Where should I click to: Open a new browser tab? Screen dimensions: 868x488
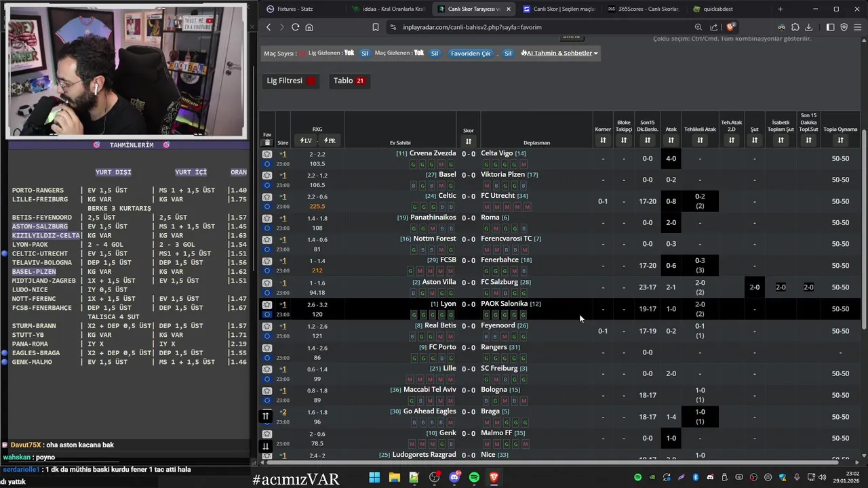coord(780,9)
